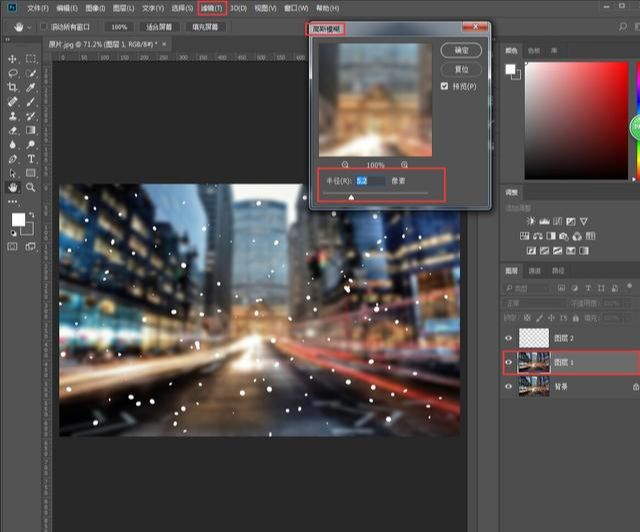The height and width of the screenshot is (532, 640).
Task: Add an Invert adjustment icon
Action: click(x=531, y=251)
